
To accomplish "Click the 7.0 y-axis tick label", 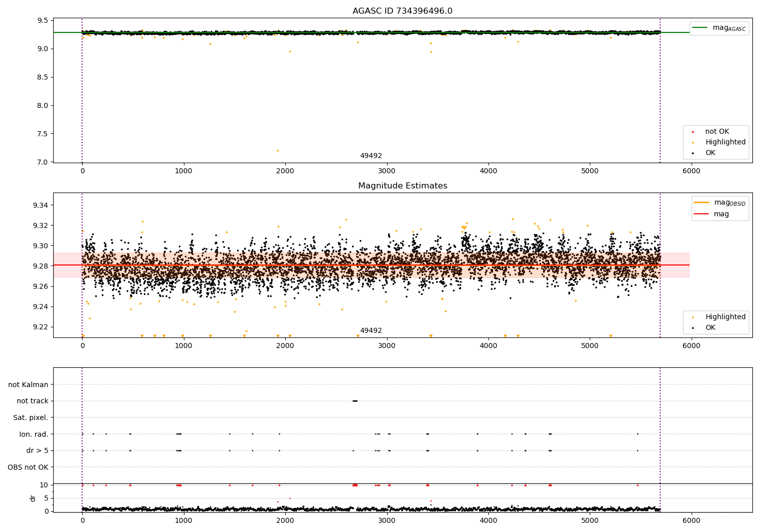I will 43,162.
